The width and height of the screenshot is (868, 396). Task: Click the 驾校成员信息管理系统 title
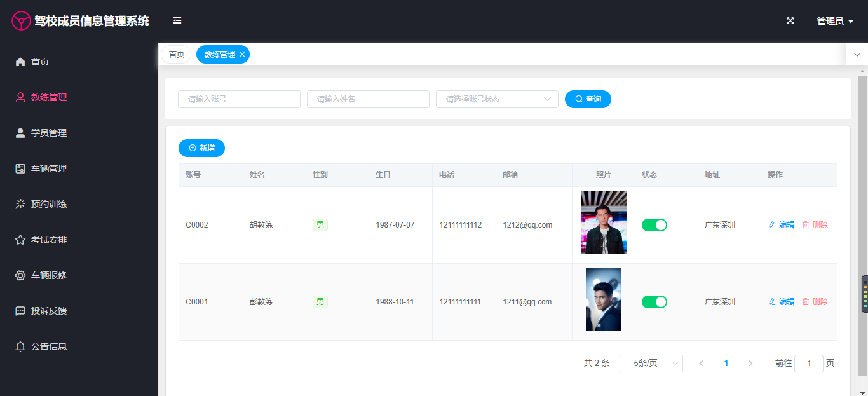tap(92, 21)
